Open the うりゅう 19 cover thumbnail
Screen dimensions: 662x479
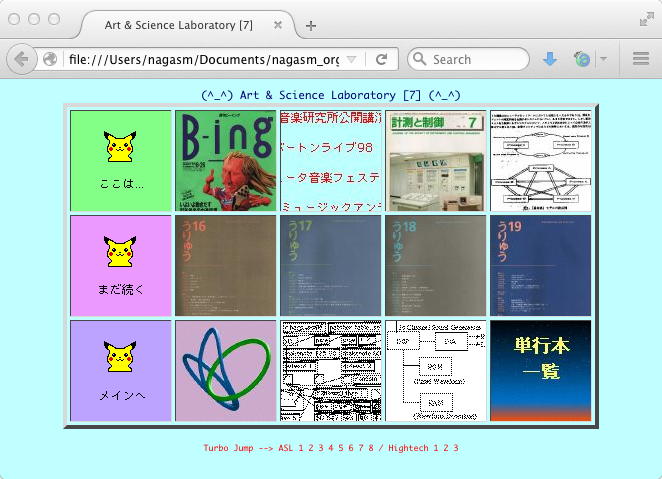540,265
